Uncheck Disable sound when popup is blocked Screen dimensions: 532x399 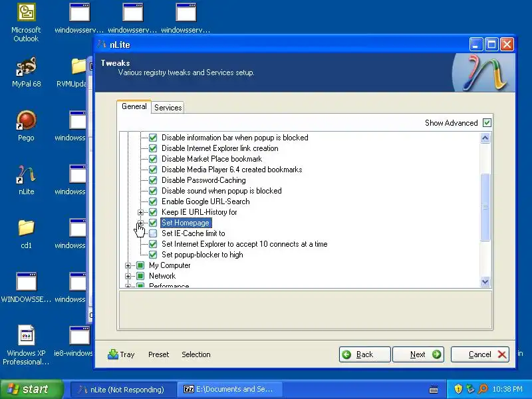153,191
